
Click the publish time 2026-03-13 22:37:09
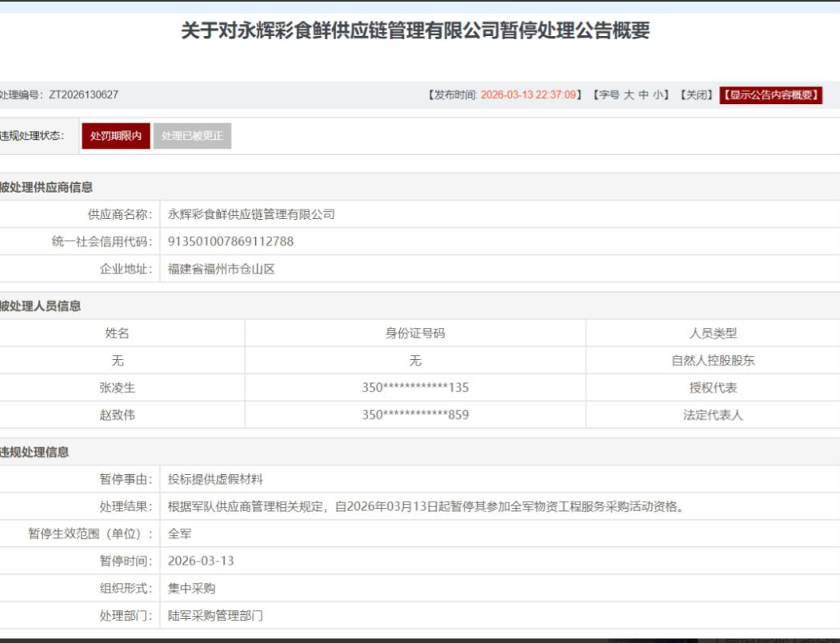[529, 95]
